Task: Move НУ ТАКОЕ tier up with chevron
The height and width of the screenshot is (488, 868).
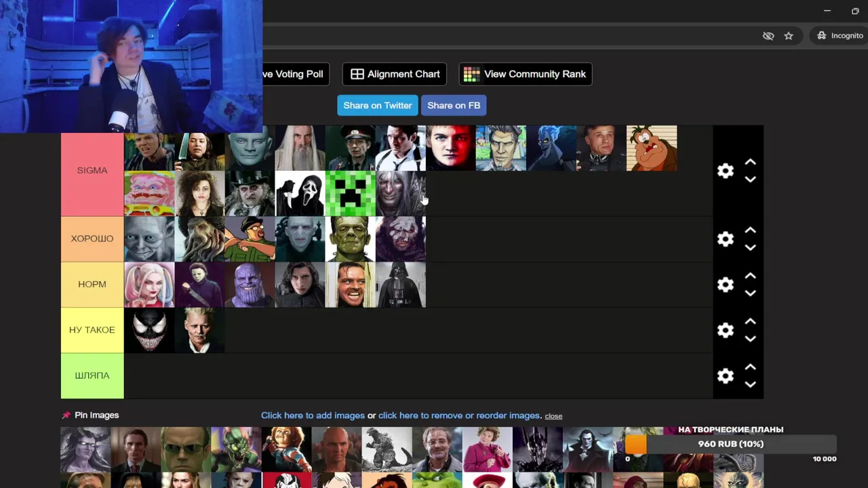Action: click(750, 321)
